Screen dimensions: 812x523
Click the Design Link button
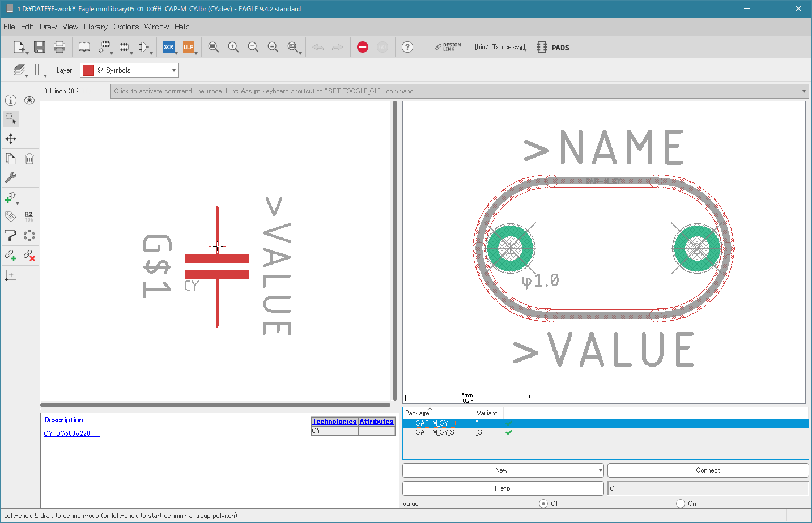(x=448, y=47)
